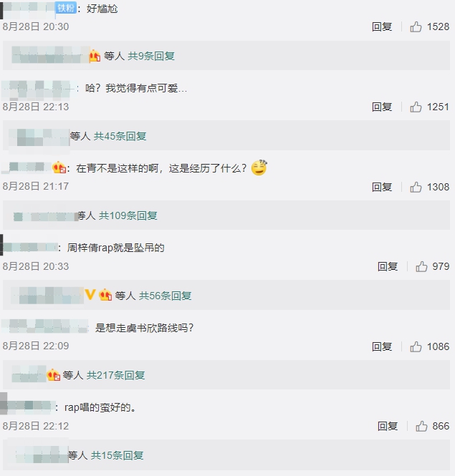Expand the 共45条回复 replies

pyautogui.click(x=120, y=136)
